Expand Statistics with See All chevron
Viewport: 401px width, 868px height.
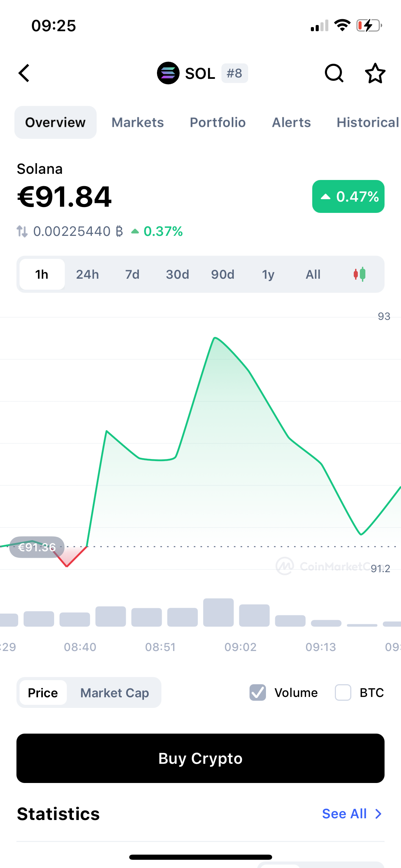tap(378, 814)
